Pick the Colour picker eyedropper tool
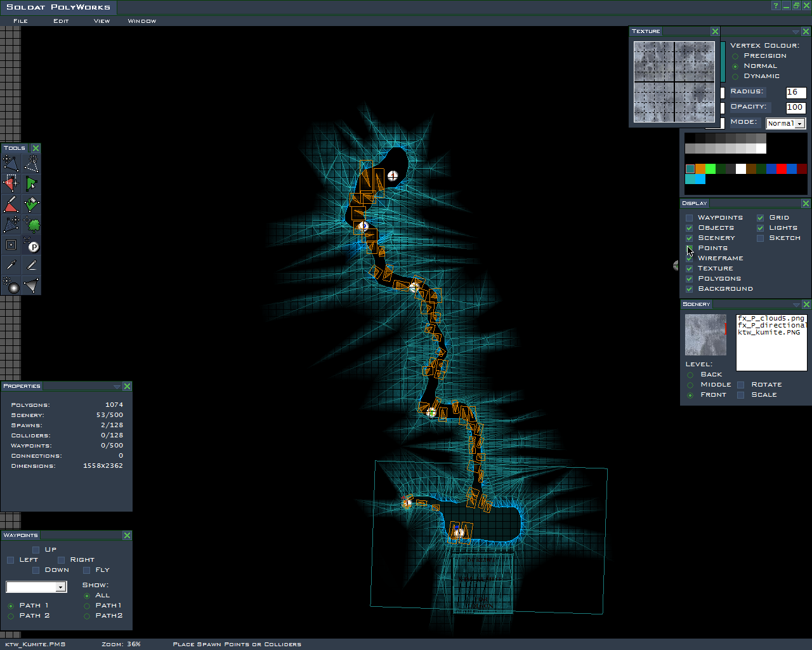The image size is (812, 650). [x=11, y=265]
